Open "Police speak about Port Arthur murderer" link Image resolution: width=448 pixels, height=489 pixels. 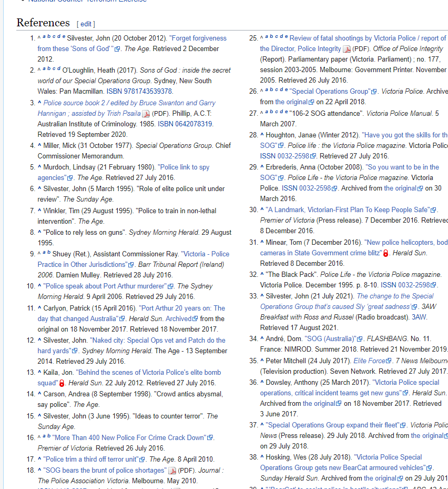(105, 286)
